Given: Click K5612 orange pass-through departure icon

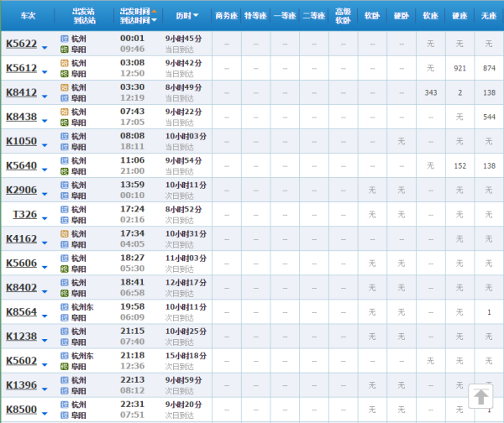Looking at the screenshot, I should click(65, 63).
